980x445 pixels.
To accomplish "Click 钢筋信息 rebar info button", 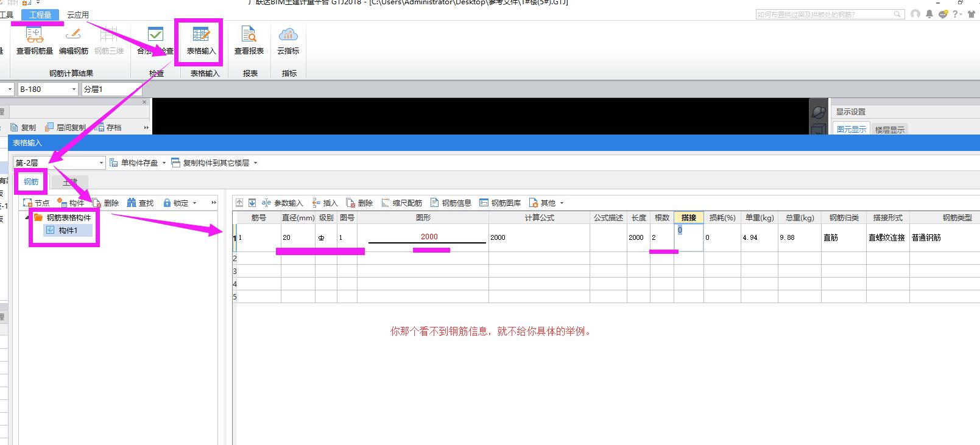I will (x=451, y=203).
